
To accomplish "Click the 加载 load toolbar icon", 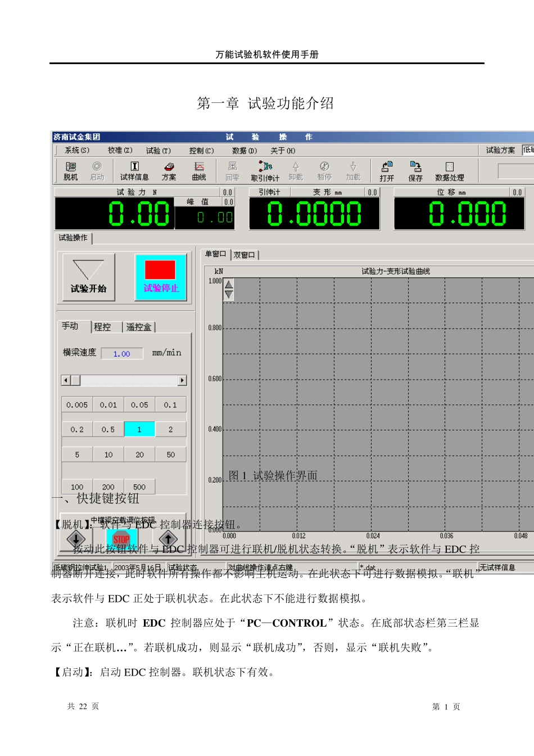I will coord(353,171).
